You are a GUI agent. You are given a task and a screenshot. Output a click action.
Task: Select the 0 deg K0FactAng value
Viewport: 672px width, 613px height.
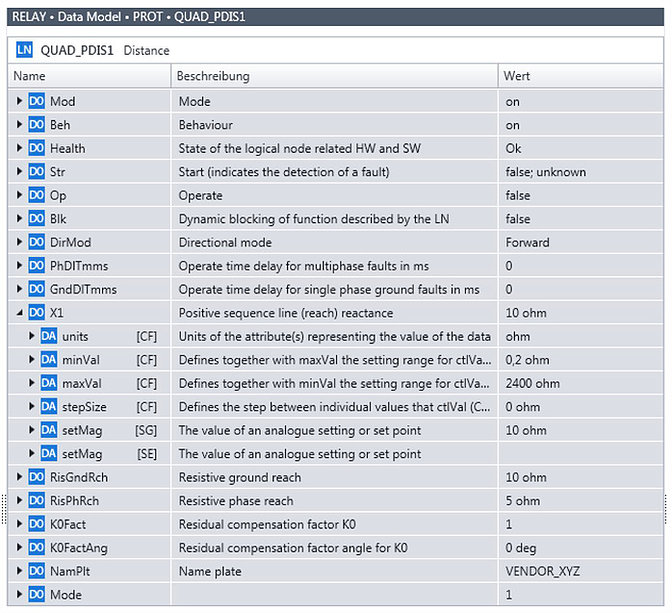[x=521, y=548]
